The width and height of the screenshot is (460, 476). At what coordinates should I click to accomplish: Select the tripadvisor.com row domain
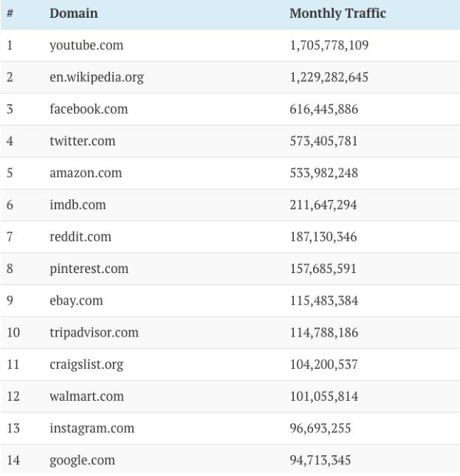click(94, 333)
